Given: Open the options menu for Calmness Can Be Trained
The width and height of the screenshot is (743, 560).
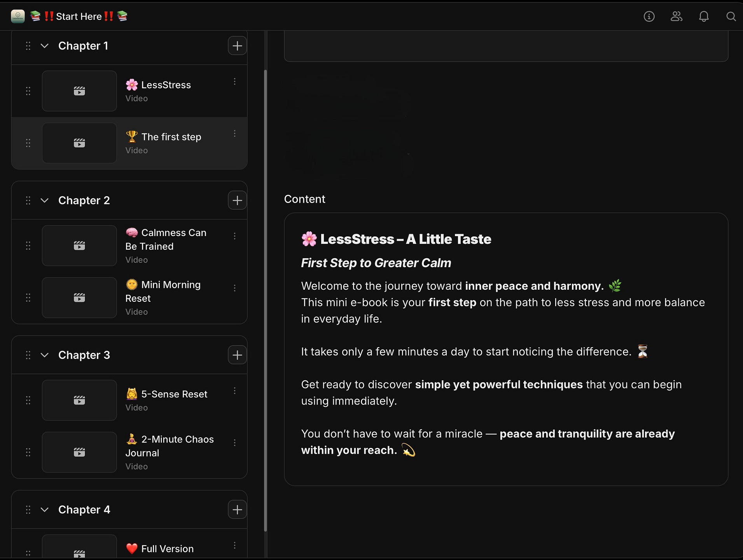Looking at the screenshot, I should point(234,236).
